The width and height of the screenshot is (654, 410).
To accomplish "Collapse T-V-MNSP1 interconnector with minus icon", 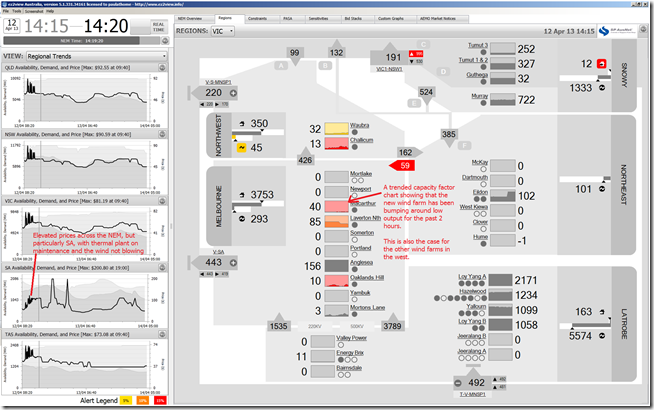I will (458, 383).
